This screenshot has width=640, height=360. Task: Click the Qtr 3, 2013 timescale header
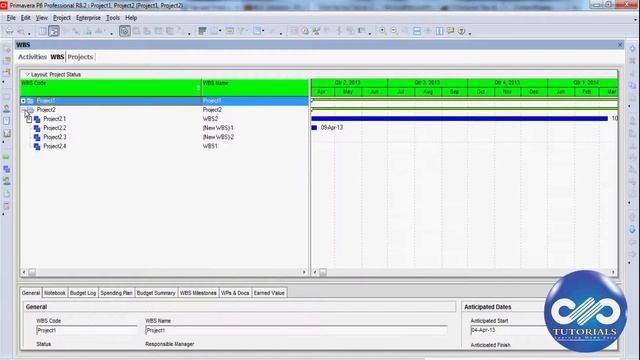(427, 83)
